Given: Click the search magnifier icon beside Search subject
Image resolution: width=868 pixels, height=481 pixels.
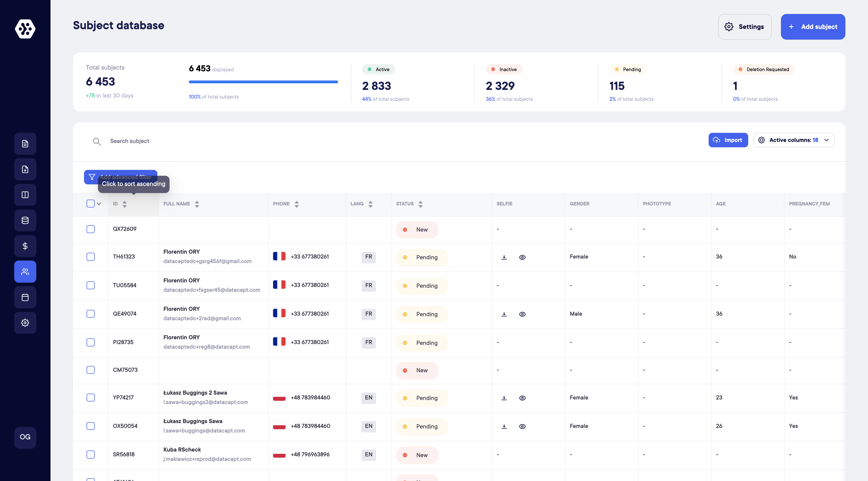Looking at the screenshot, I should tap(97, 141).
